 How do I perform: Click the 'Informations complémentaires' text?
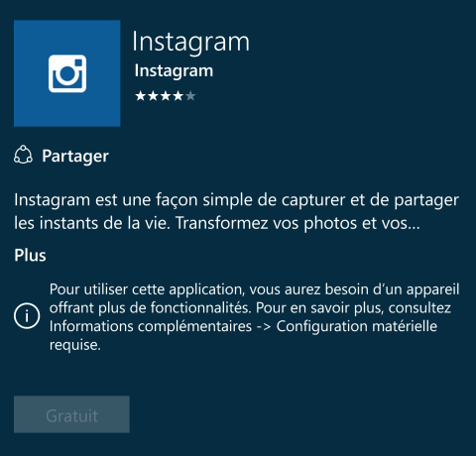151,326
